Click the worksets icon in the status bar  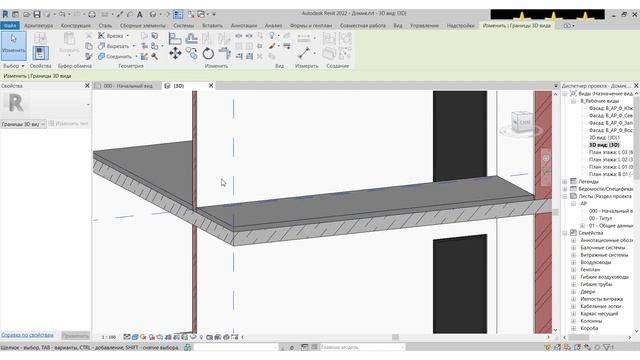pyautogui.click(x=187, y=347)
